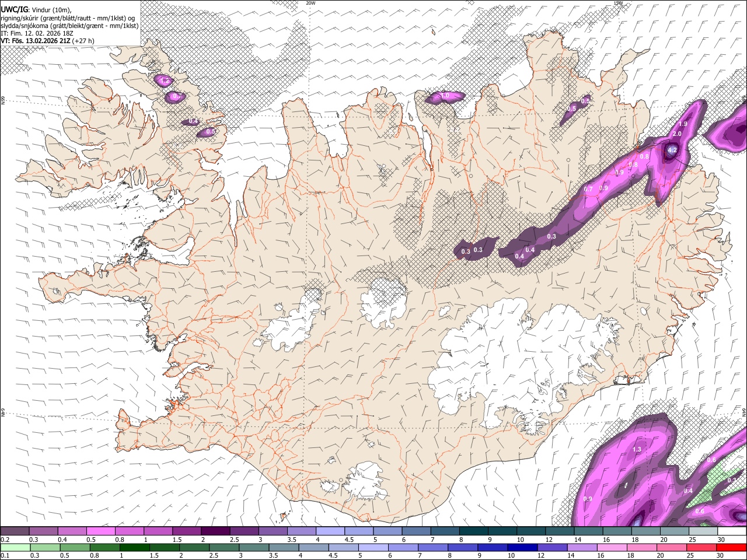Image resolution: width=747 pixels, height=560 pixels.
Task: Click the 1.3 value in the southeast sea
Action: click(637, 449)
